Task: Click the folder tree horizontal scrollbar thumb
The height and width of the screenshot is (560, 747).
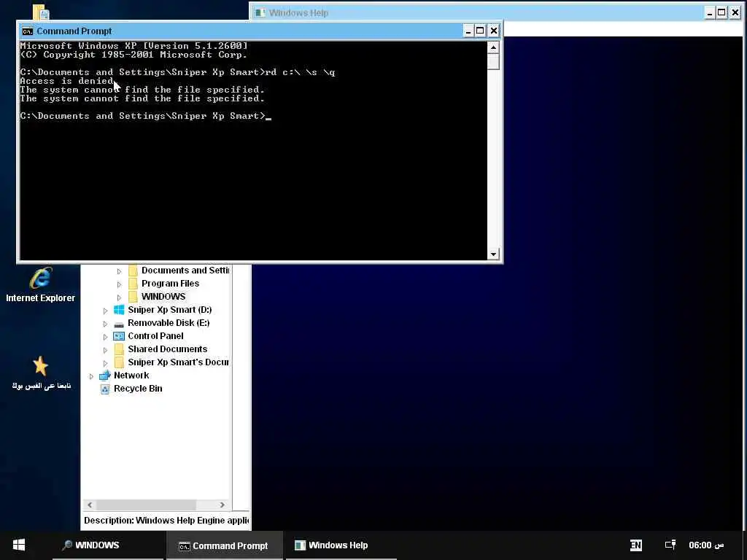Action: click(x=146, y=505)
